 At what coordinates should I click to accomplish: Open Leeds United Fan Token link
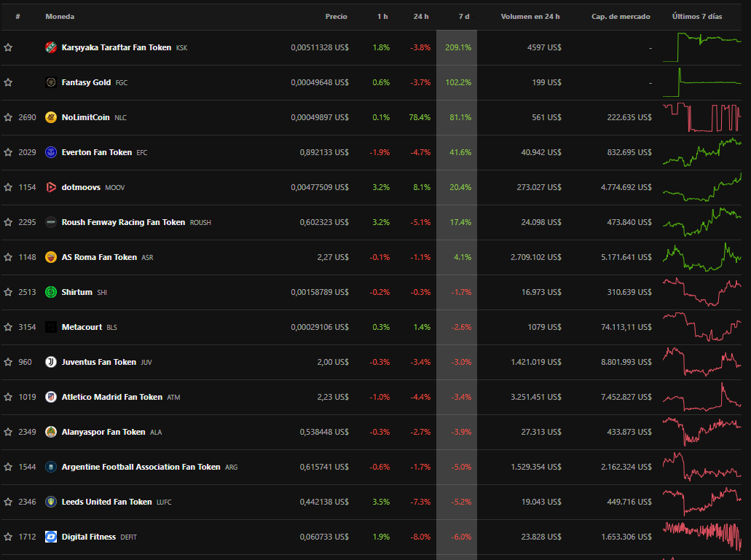(x=107, y=502)
